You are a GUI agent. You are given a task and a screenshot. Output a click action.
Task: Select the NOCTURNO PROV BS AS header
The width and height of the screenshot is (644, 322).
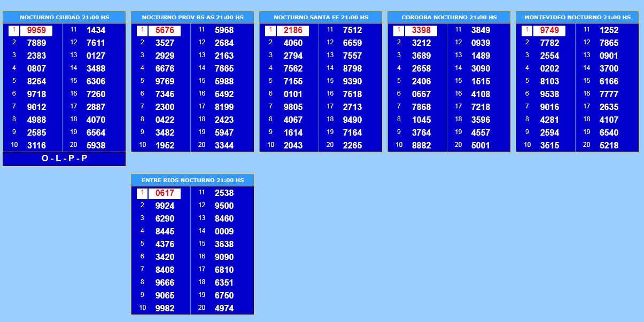192,18
